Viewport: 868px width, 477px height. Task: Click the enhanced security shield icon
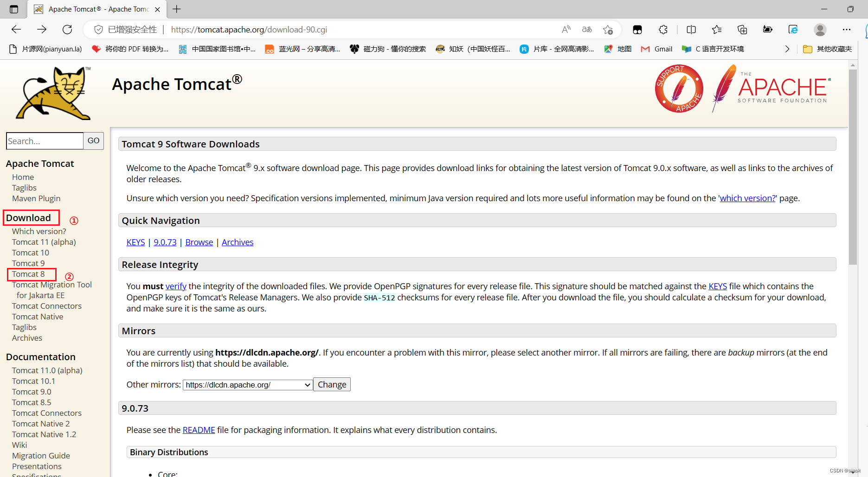tap(98, 30)
